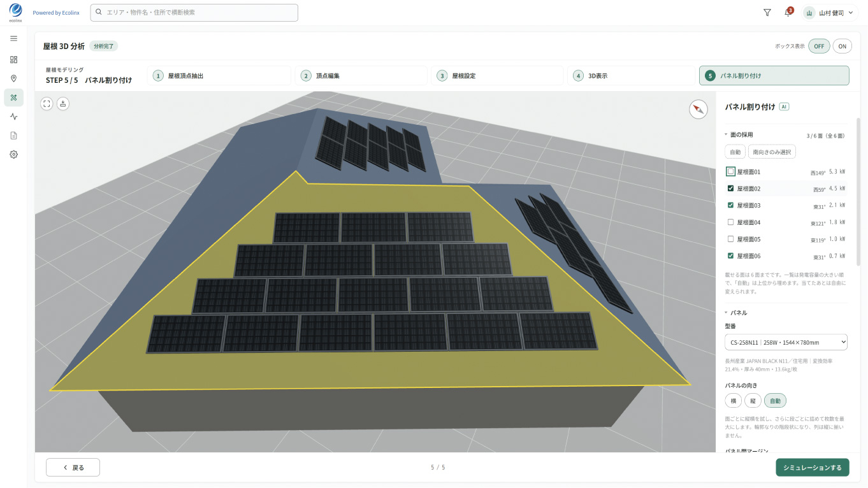This screenshot has height=488, width=868.
Task: Open the filter funnel icon in header
Action: 767,13
